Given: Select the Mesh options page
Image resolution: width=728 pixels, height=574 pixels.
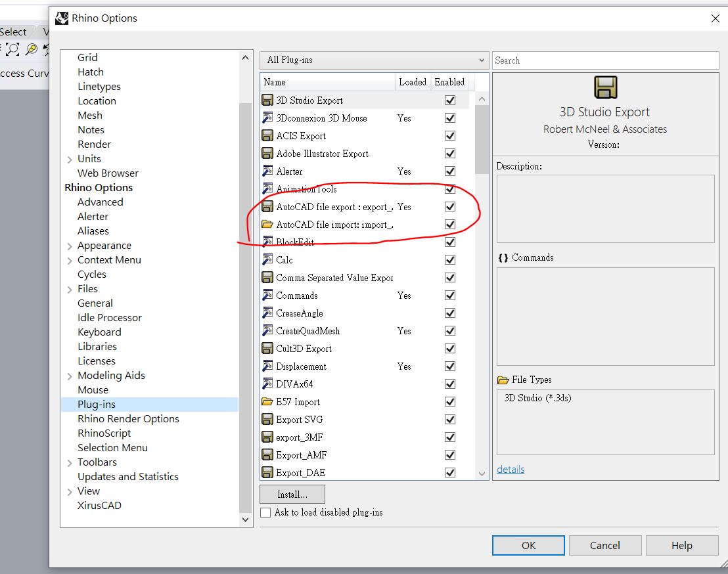Looking at the screenshot, I should point(90,115).
